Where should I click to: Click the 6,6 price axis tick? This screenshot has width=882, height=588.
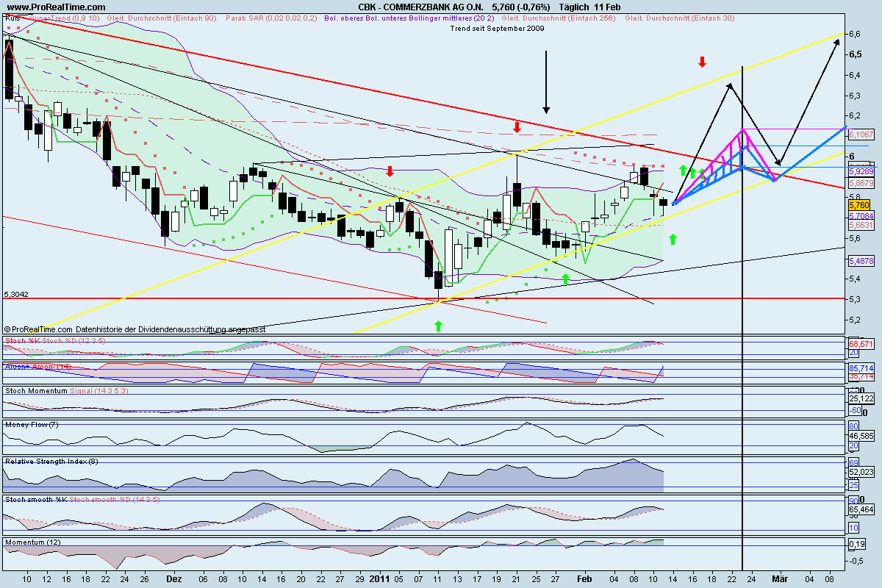[856, 34]
